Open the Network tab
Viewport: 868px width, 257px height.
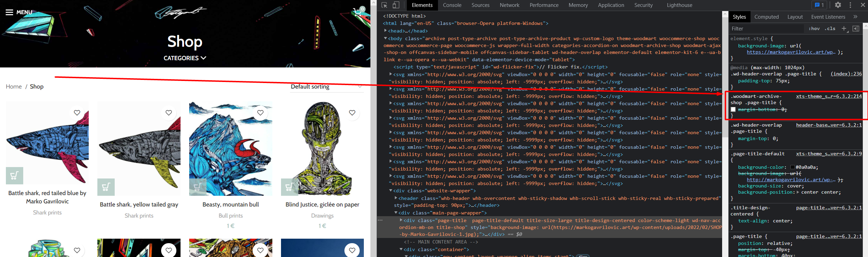click(x=509, y=5)
